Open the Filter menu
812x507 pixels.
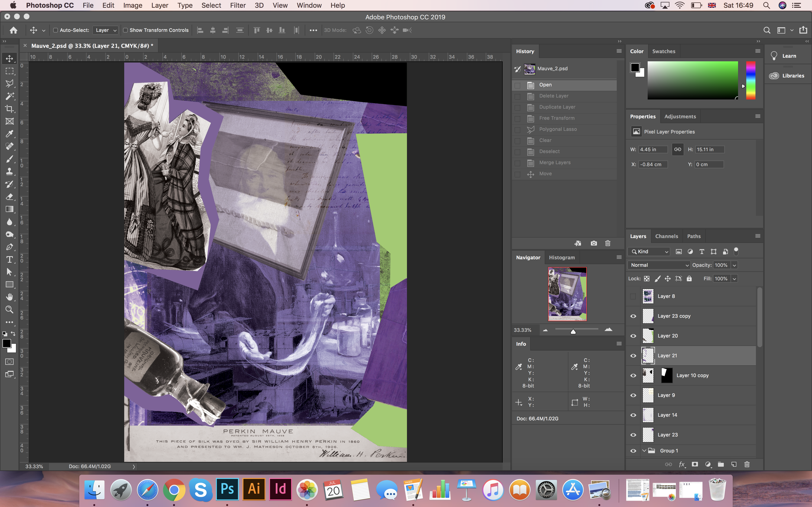(x=238, y=5)
